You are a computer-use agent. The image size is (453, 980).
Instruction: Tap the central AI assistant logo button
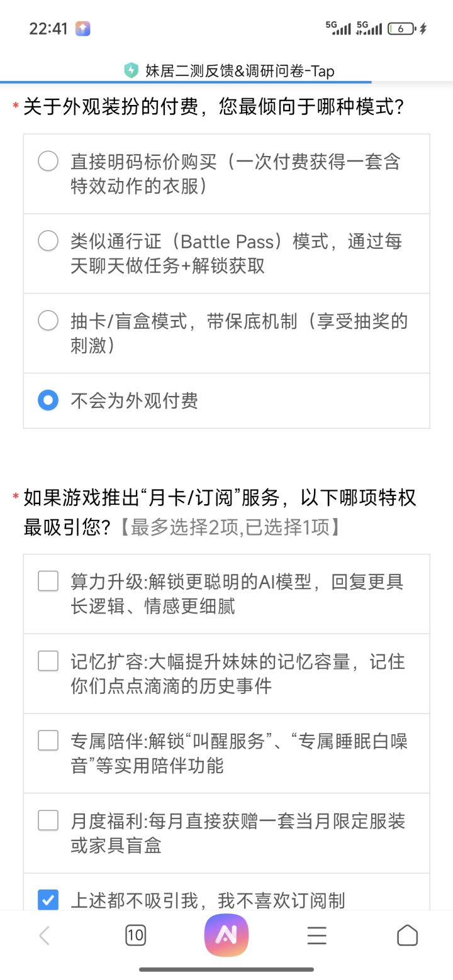point(226,935)
